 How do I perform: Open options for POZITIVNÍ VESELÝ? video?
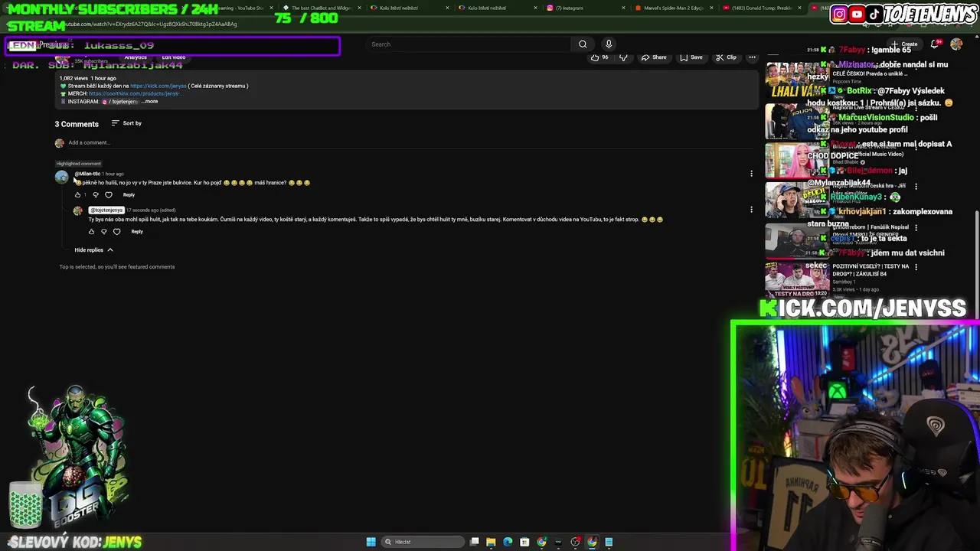point(916,267)
